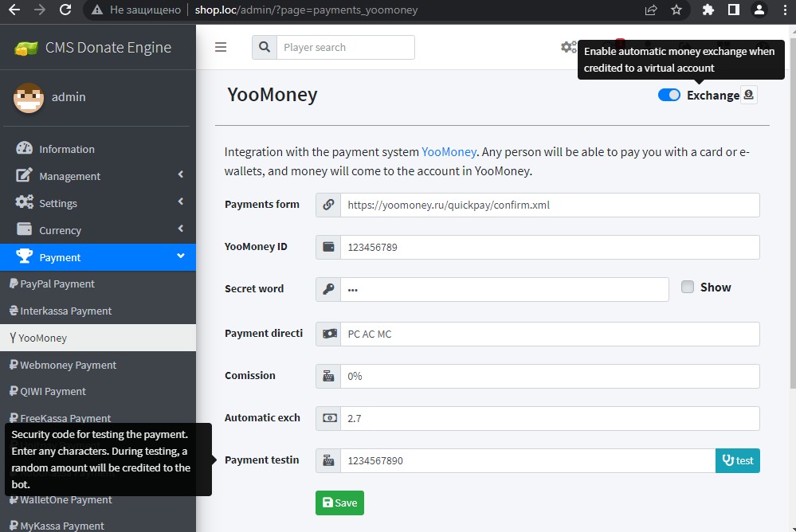
Task: Click the exchange info icon beside Exchange
Action: click(748, 95)
